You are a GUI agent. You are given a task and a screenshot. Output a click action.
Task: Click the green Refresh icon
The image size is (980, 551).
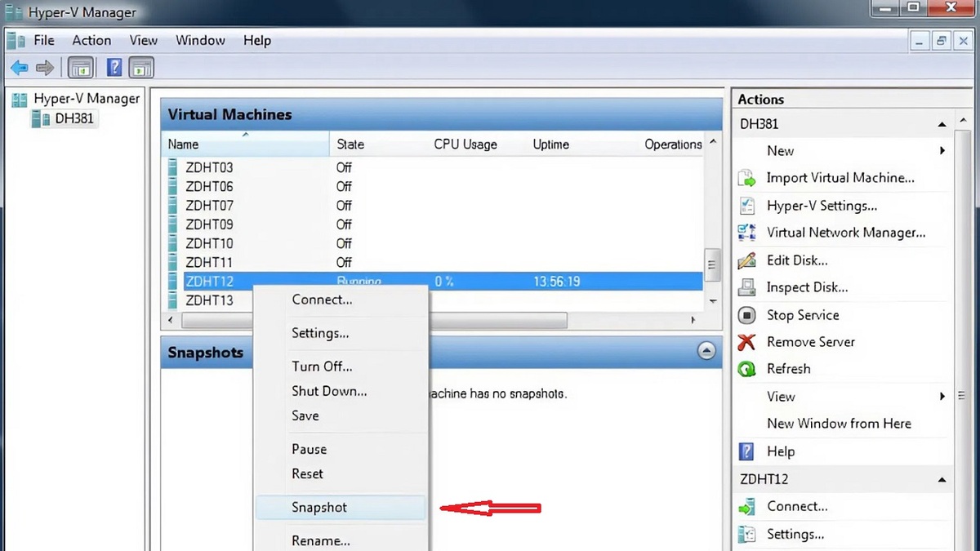[x=746, y=369]
